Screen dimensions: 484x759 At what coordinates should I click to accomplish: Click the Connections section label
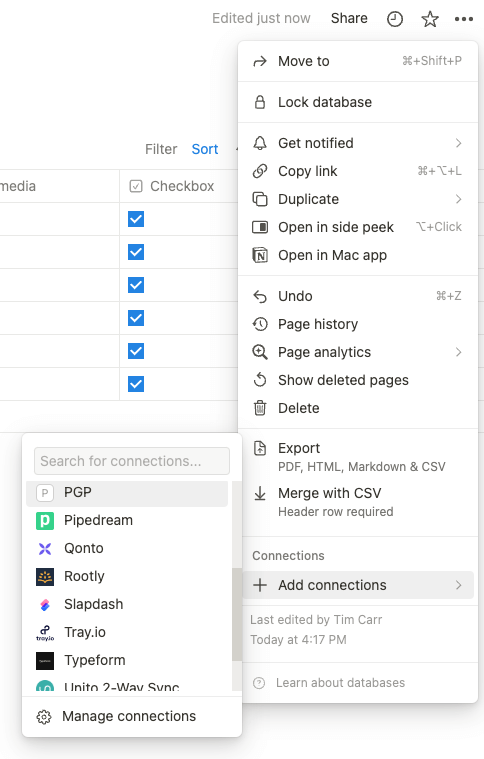click(x=288, y=556)
